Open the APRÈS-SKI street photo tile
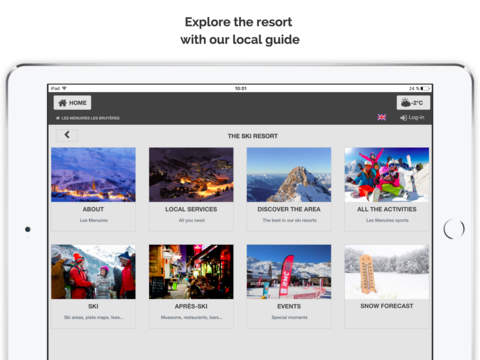480x360 pixels. pos(191,272)
